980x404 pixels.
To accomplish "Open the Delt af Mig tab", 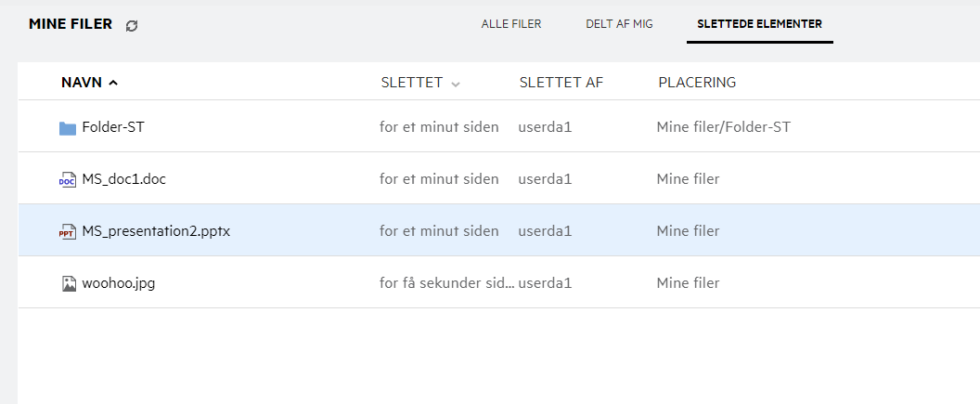I will [x=619, y=24].
